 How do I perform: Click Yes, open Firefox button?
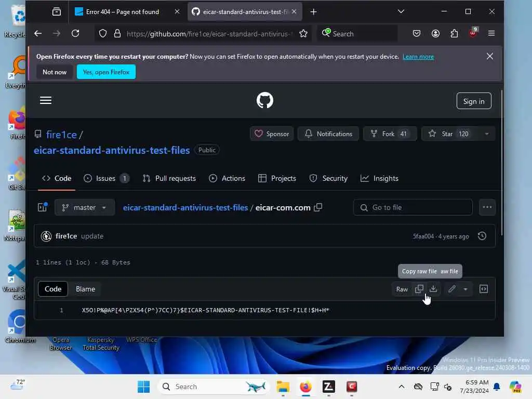[x=106, y=72]
